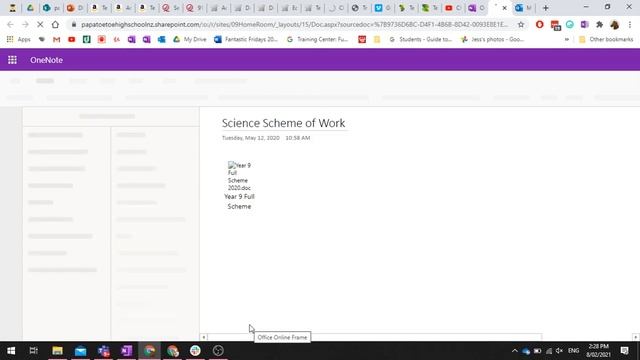Switch to the Outlook browser tab
This screenshot has width=640, height=360.
(522, 8)
